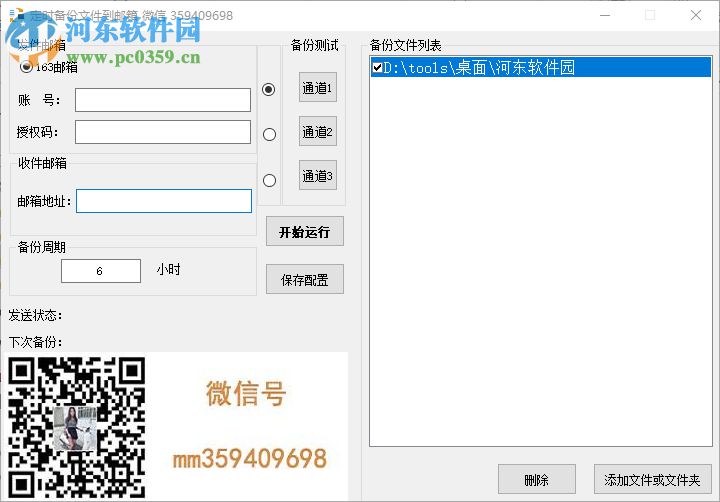Minimize the backup tool window
Screen dimensions: 720x502
pyautogui.click(x=605, y=15)
